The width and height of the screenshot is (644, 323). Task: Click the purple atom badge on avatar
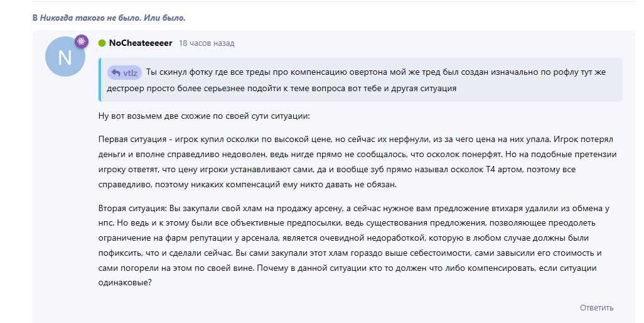pyautogui.click(x=82, y=41)
